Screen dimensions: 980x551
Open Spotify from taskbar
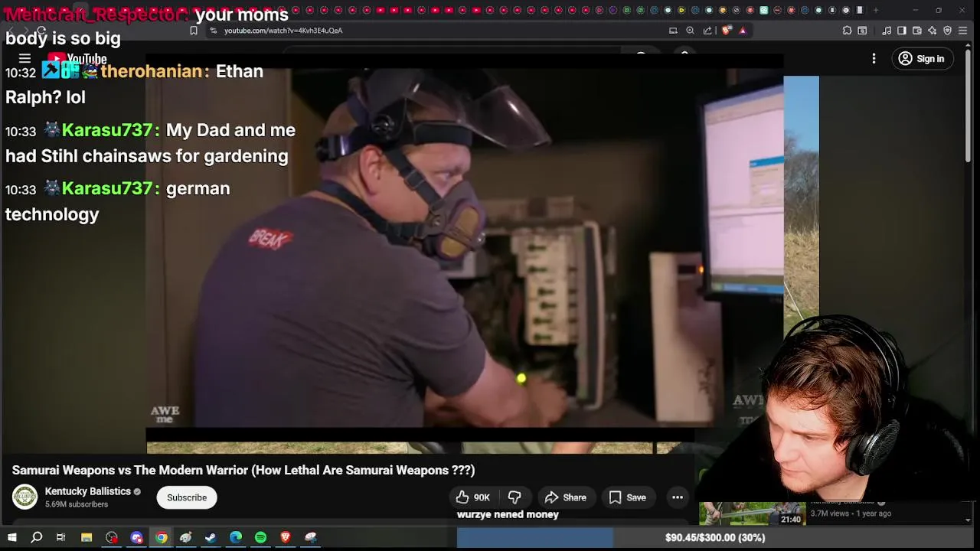(x=260, y=537)
